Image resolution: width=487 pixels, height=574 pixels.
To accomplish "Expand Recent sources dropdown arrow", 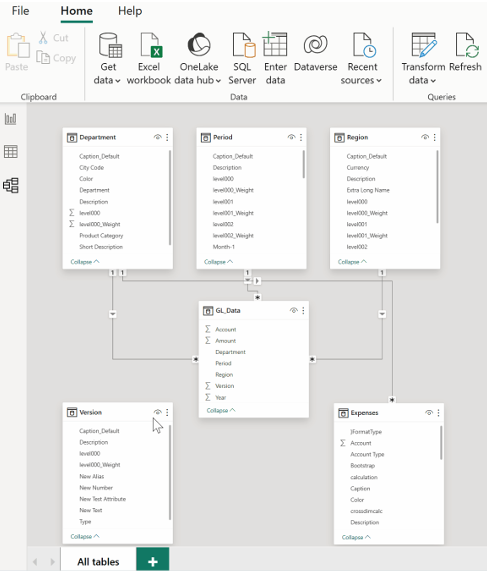I will 379,81.
